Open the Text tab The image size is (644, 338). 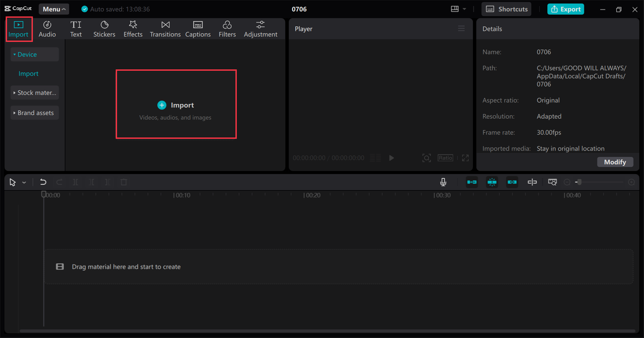pyautogui.click(x=76, y=29)
